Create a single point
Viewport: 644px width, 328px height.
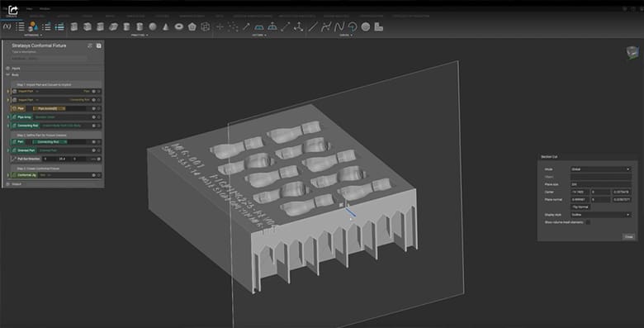click(x=220, y=26)
